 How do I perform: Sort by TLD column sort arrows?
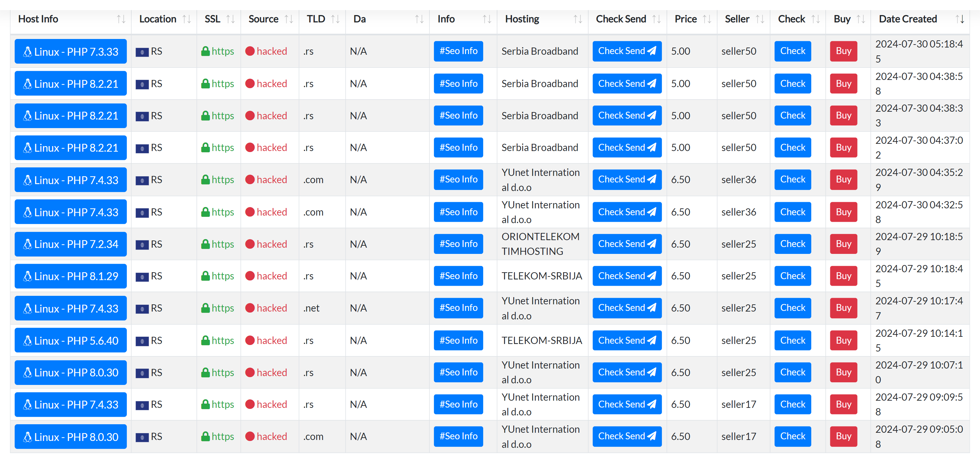click(335, 19)
